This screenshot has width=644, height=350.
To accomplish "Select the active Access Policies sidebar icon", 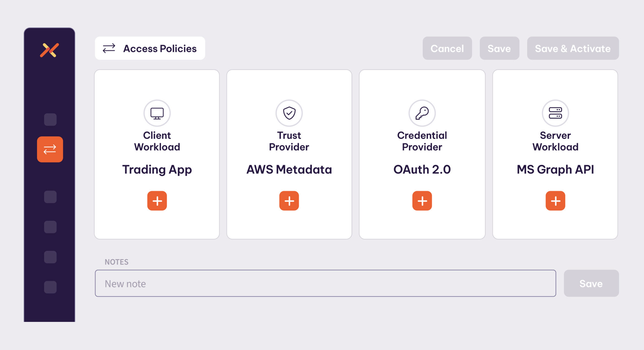I will click(x=50, y=149).
